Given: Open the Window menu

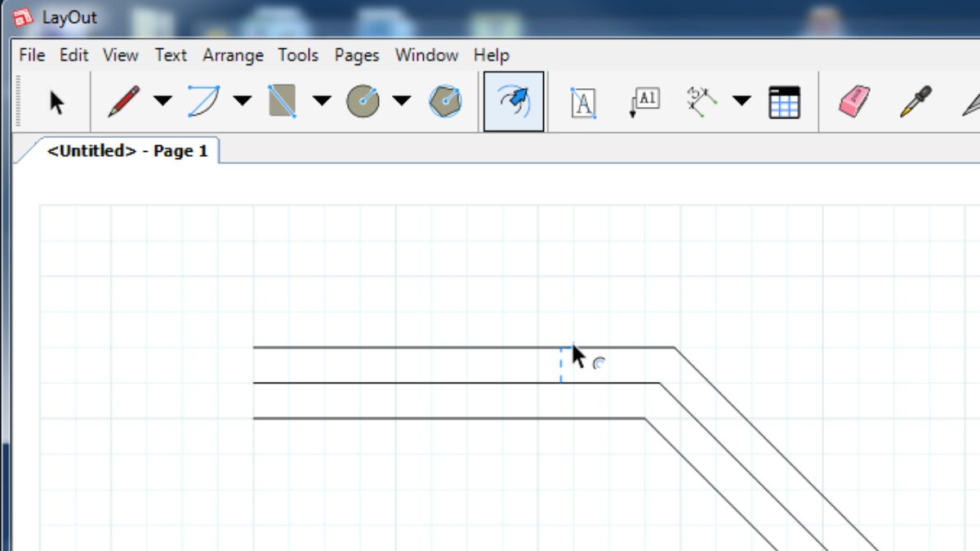Looking at the screenshot, I should click(x=426, y=56).
